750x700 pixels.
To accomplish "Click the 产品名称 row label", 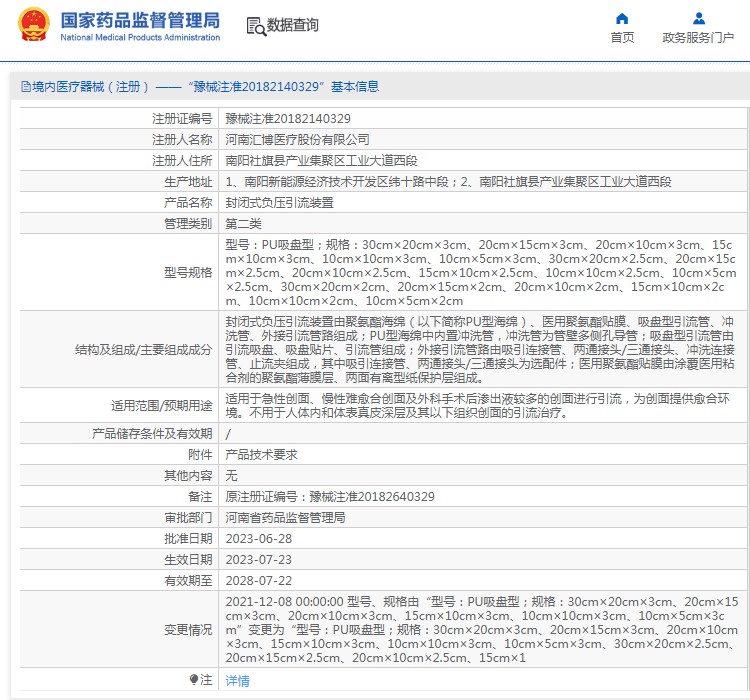I will 188,203.
